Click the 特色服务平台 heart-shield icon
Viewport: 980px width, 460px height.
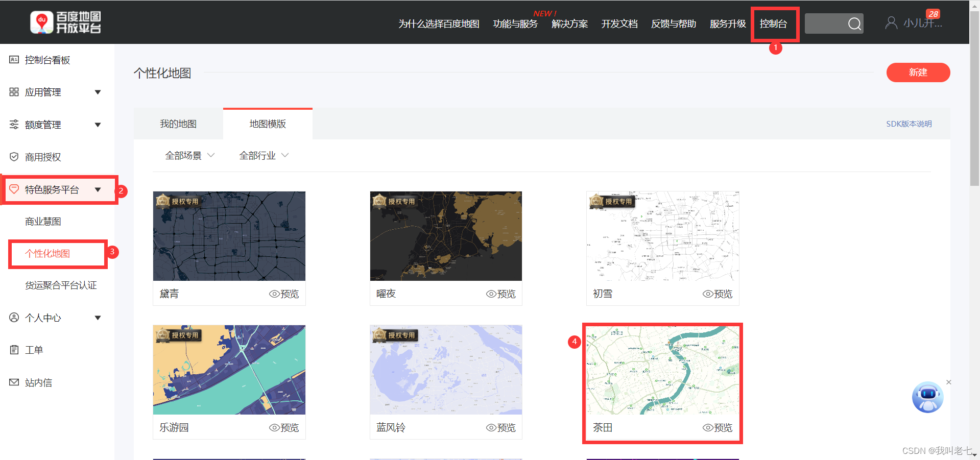[14, 189]
